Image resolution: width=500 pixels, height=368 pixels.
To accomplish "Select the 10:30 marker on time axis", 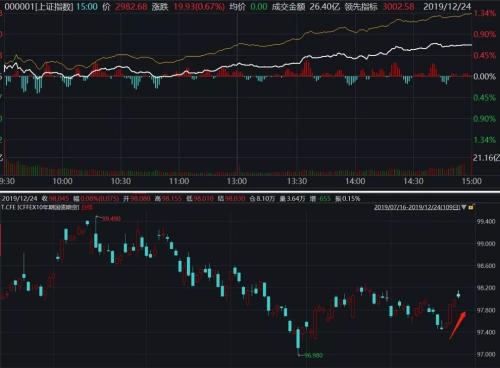I will tap(121, 181).
